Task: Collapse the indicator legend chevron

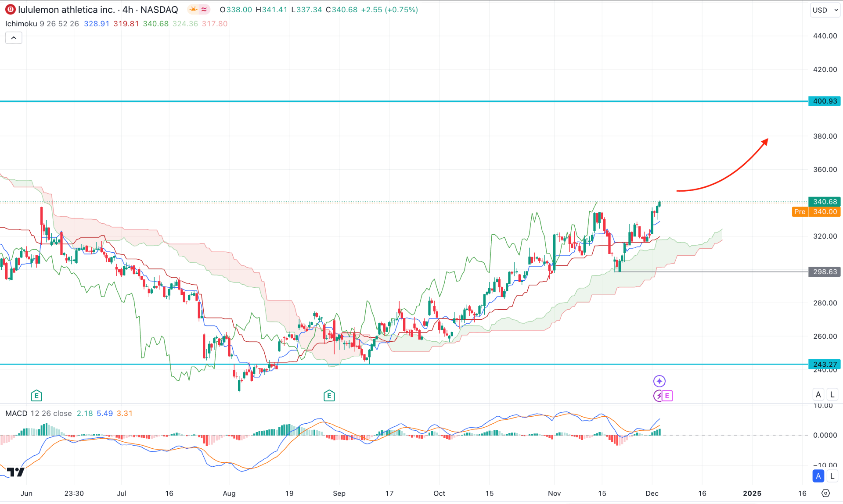Action: 14,38
